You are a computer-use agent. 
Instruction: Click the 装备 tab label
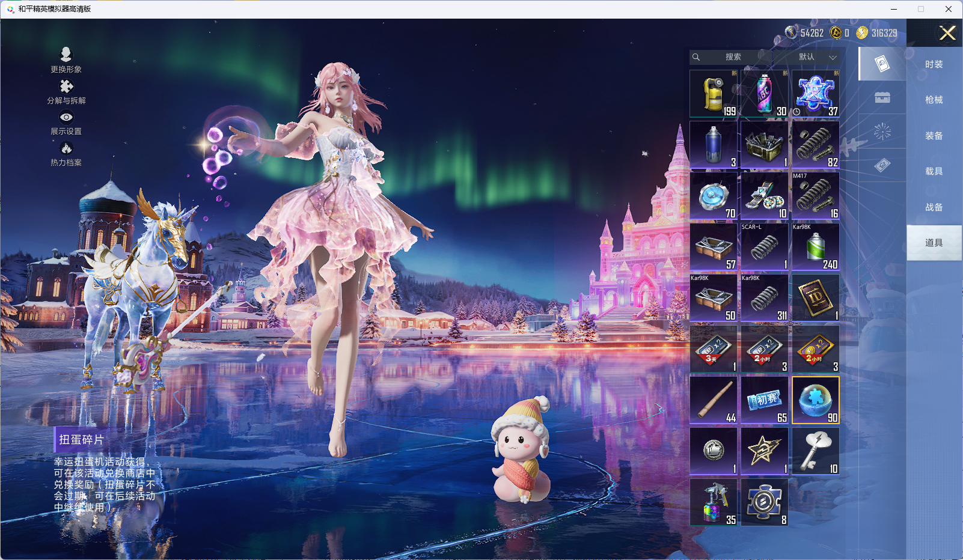(934, 136)
